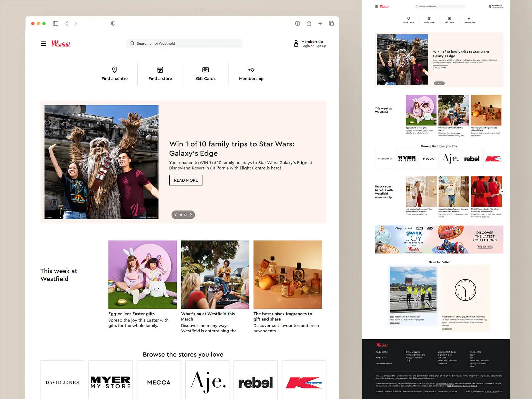The height and width of the screenshot is (399, 532).
Task: Click Westfield logo in browser window header
Action: pos(61,44)
